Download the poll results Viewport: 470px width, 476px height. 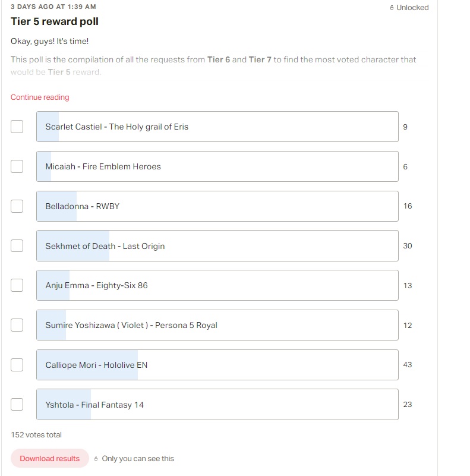tap(50, 458)
